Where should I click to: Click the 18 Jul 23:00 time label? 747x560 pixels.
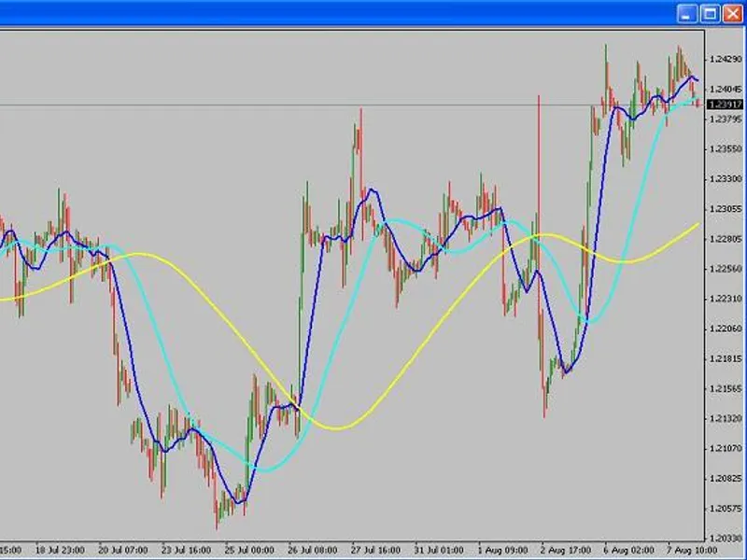60,550
